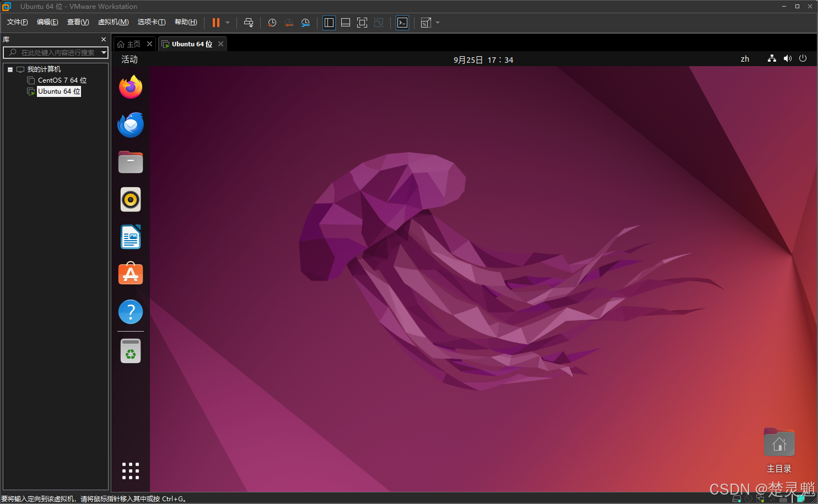Open LibreOffice Writer from the dock

pos(131,237)
